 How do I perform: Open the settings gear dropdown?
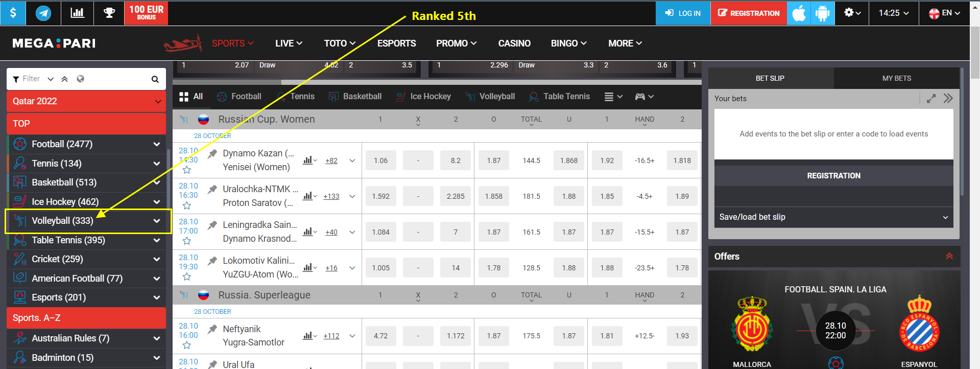pos(852,13)
